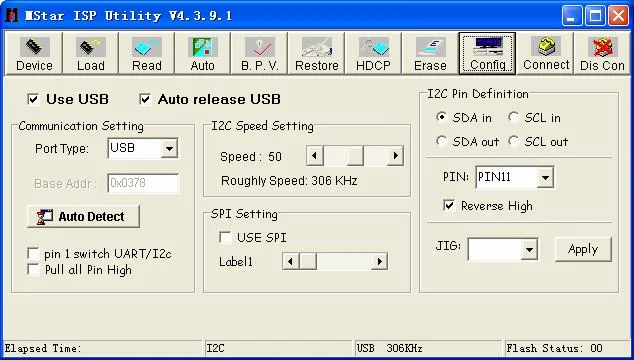
Task: Click SPI Label1 slider left arrow
Action: coord(291,261)
